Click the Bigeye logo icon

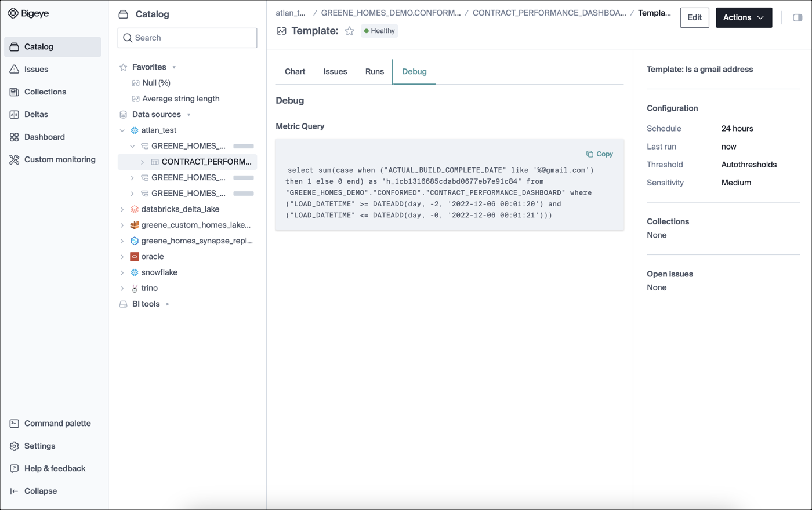(x=13, y=13)
